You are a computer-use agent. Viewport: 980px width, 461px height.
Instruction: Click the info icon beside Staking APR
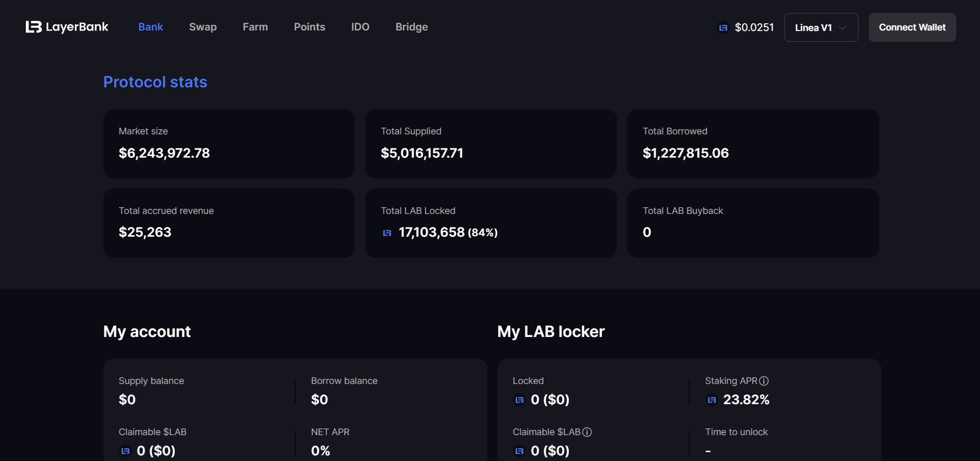tap(764, 381)
